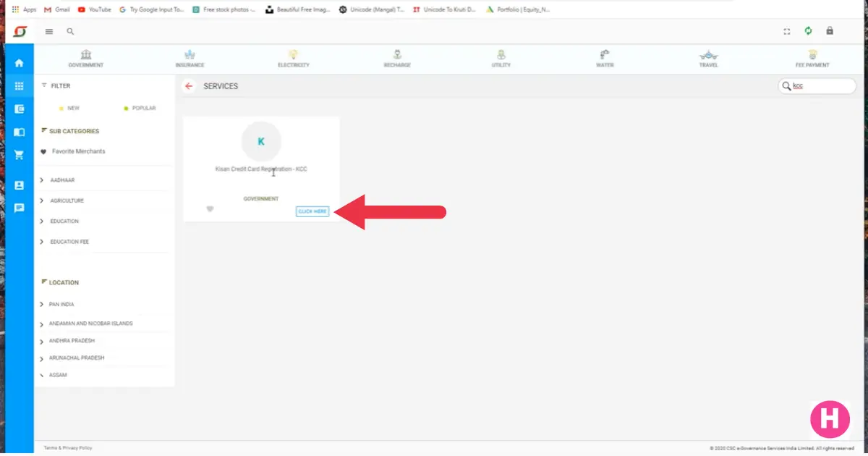Click the search magnifier in the top bar
The width and height of the screenshot is (868, 456).
70,31
